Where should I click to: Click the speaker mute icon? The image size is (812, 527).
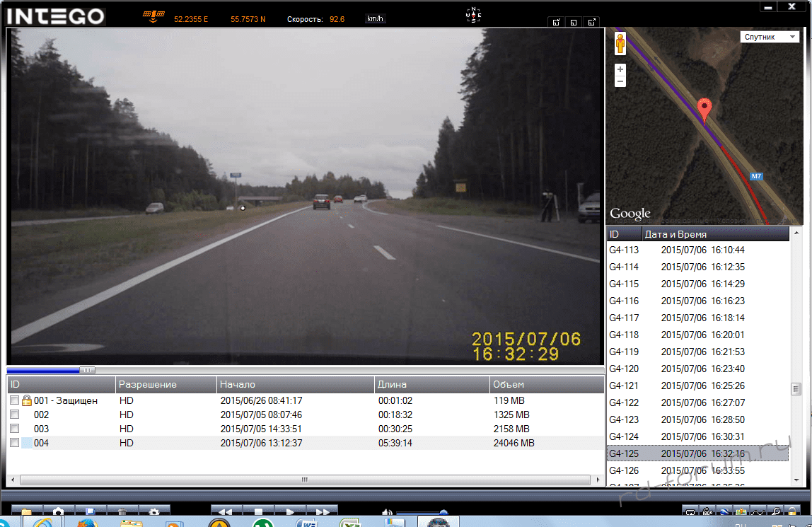[x=387, y=512]
